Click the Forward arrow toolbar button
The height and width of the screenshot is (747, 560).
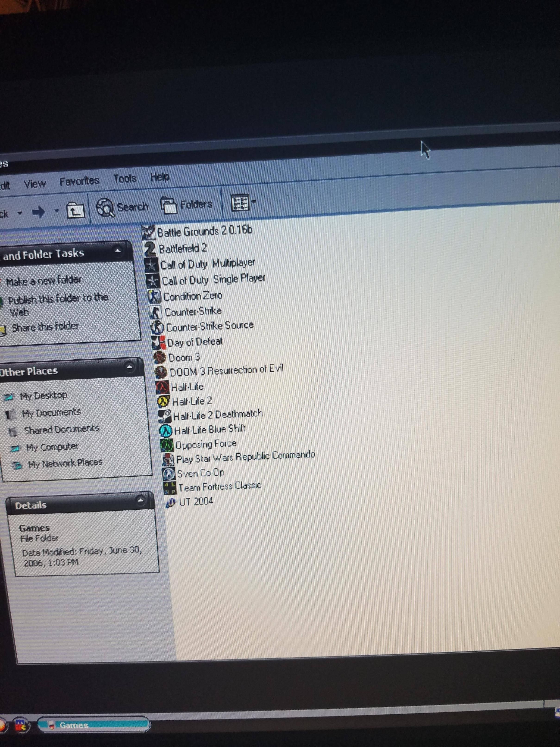pos(38,212)
